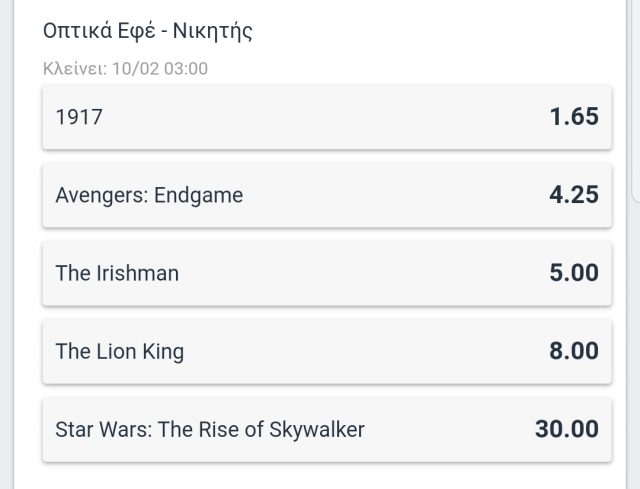
Task: Click the 5.00 odds value
Action: 574,273
